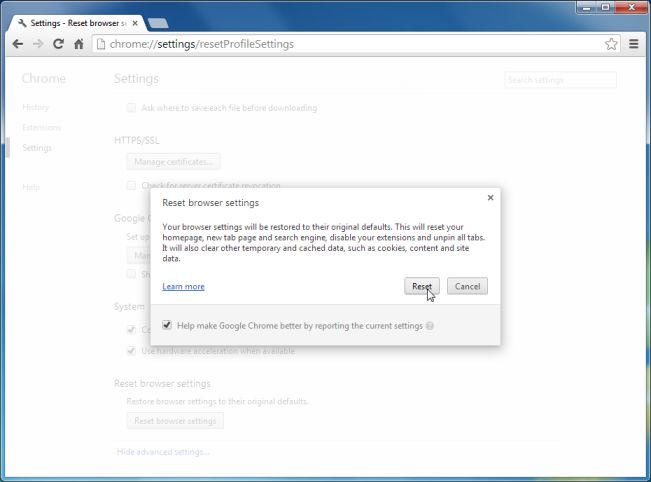The image size is (651, 482).
Task: Toggle Check for server certificate revocation checkbox
Action: pyautogui.click(x=131, y=185)
